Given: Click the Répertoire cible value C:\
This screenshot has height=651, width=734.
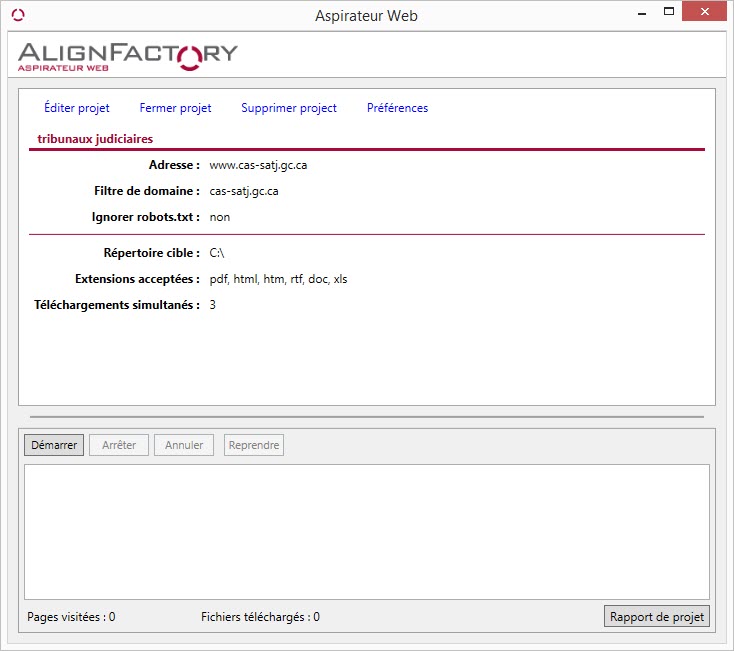Looking at the screenshot, I should click(217, 254).
